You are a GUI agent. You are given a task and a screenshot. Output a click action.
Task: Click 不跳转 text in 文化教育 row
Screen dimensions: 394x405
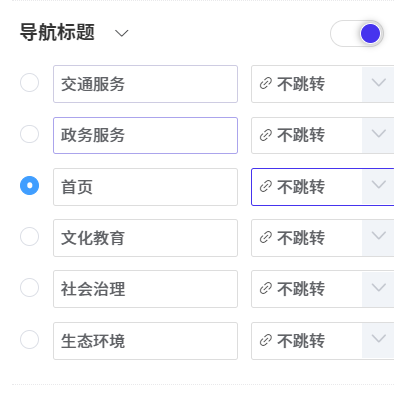pos(301,238)
